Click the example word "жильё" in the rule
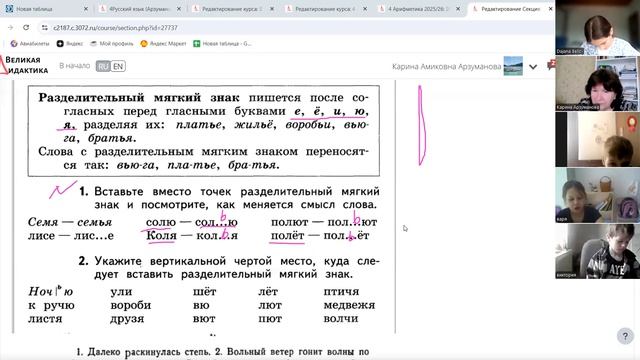 [253, 124]
